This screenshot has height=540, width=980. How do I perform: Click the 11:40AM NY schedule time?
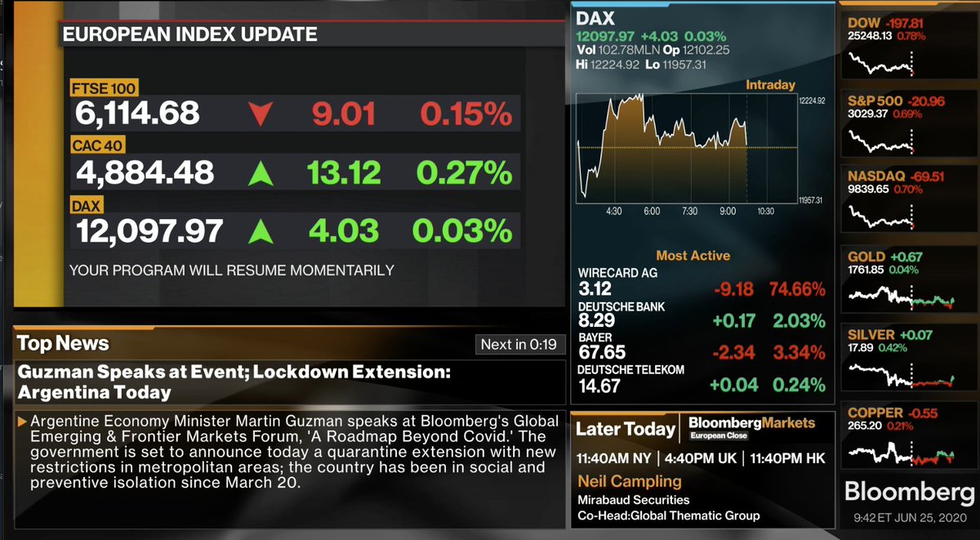(615, 458)
